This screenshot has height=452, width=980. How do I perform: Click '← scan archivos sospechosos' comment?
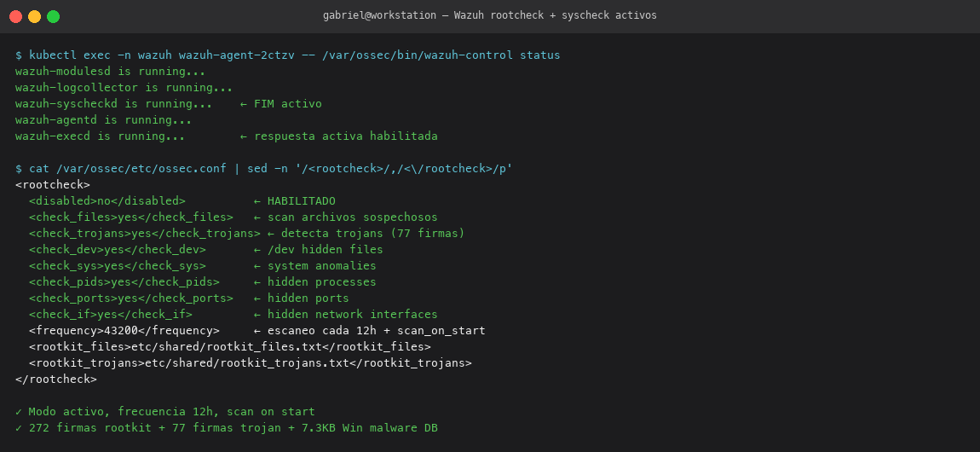click(346, 217)
